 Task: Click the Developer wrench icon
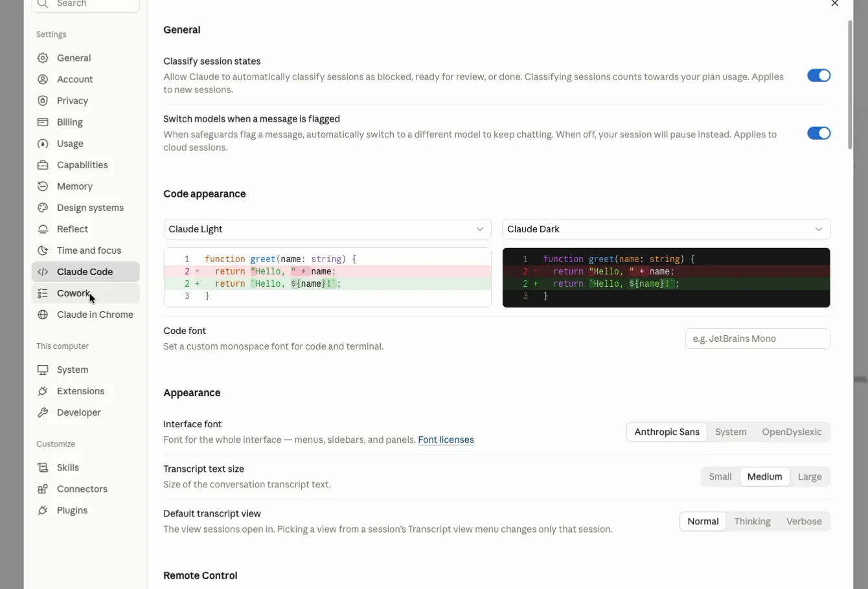click(43, 412)
